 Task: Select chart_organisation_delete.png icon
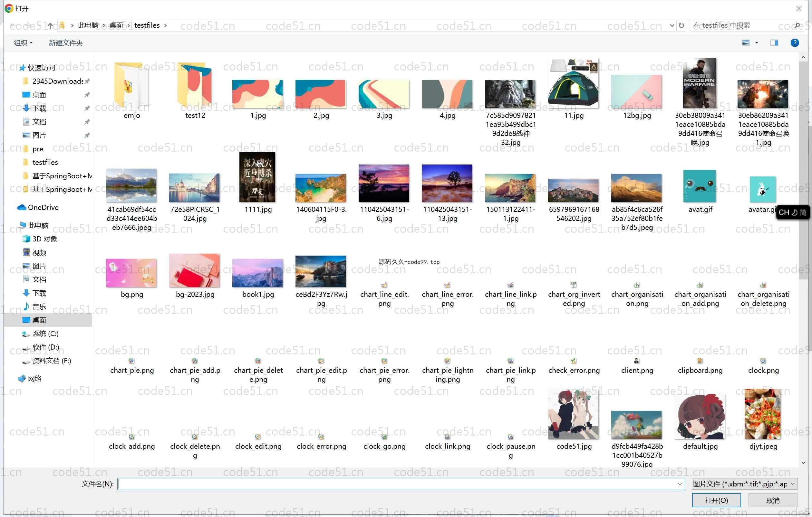(x=763, y=285)
